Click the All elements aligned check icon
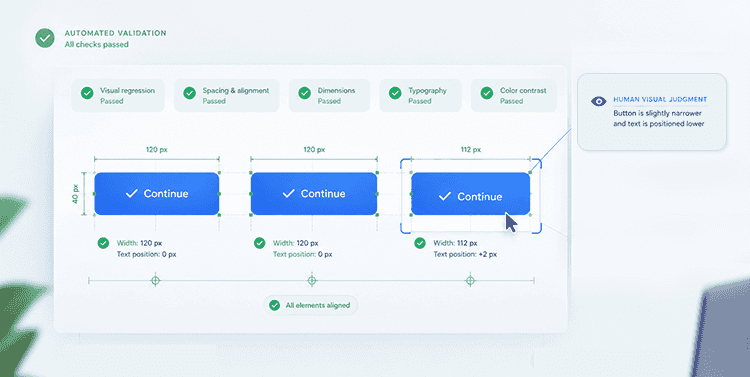Screen dimensions: 750x377 [274, 305]
